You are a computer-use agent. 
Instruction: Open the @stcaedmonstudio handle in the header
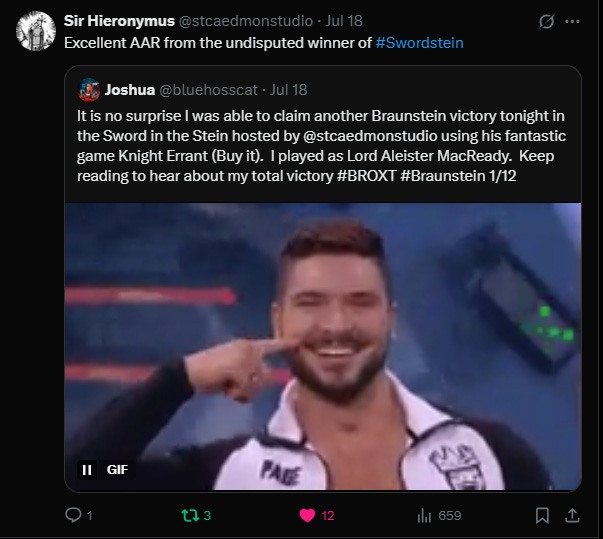pyautogui.click(x=246, y=21)
